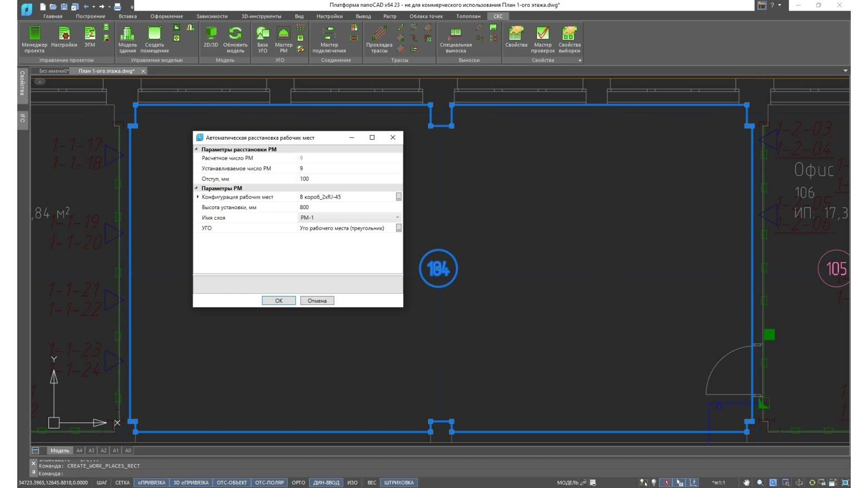Toggle СЕТКА grid display

[x=122, y=482]
